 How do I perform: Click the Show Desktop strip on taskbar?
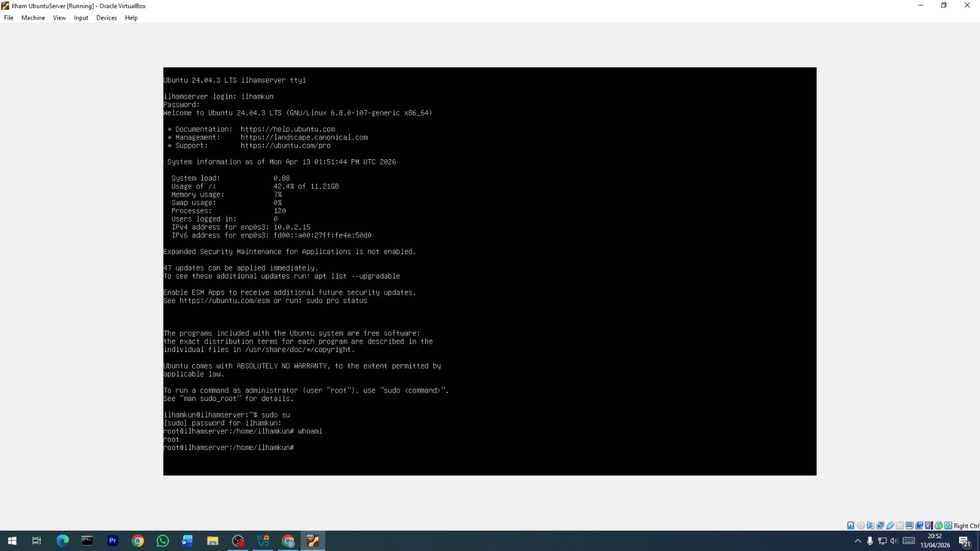coord(978,541)
